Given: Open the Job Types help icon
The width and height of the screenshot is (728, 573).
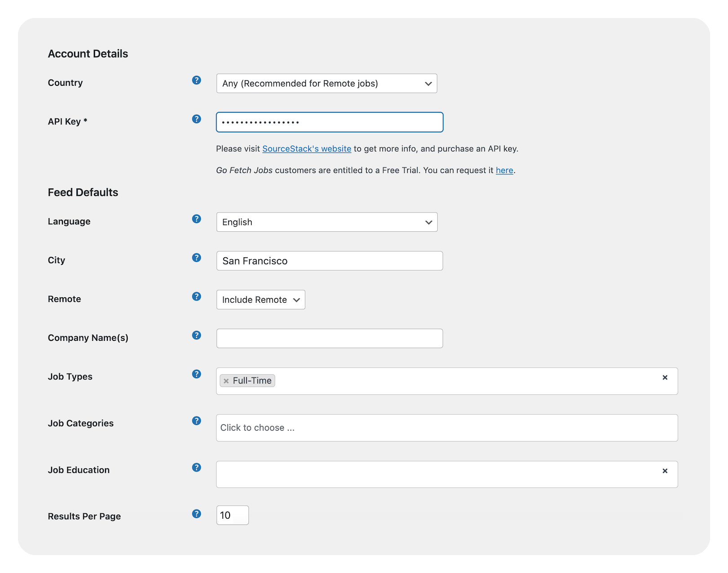Looking at the screenshot, I should tap(196, 374).
